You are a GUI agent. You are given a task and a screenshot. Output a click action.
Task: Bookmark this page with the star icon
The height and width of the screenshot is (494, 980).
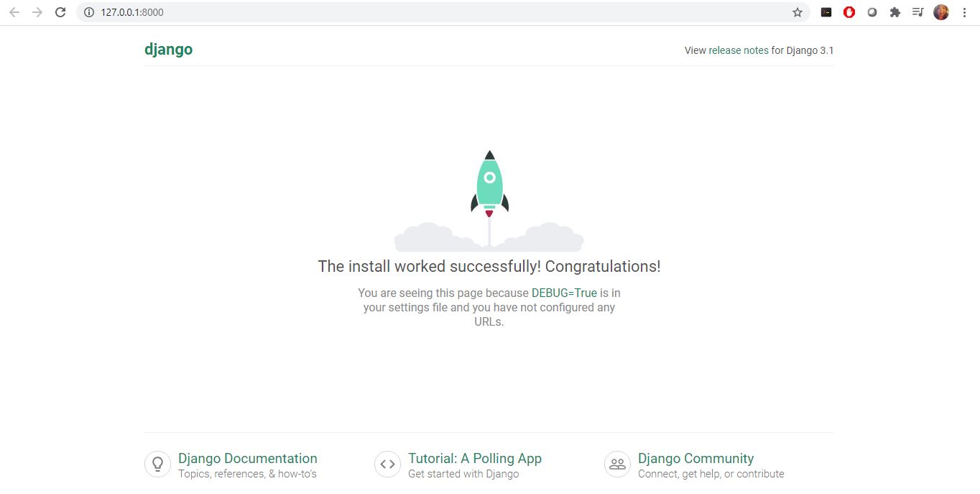click(797, 12)
